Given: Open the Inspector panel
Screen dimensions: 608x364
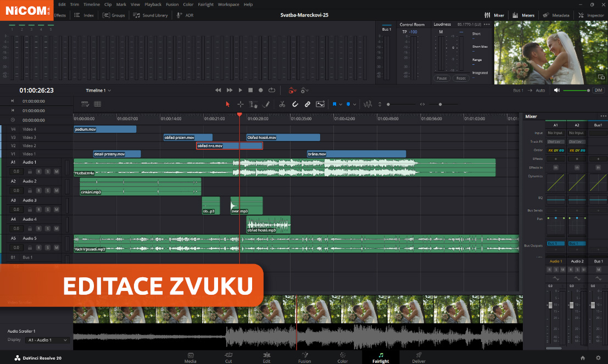Looking at the screenshot, I should pos(592,15).
